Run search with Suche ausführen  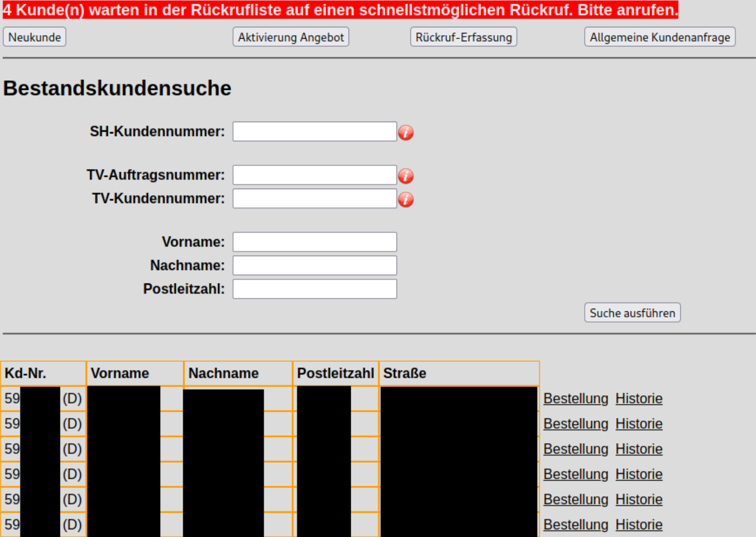coord(632,313)
